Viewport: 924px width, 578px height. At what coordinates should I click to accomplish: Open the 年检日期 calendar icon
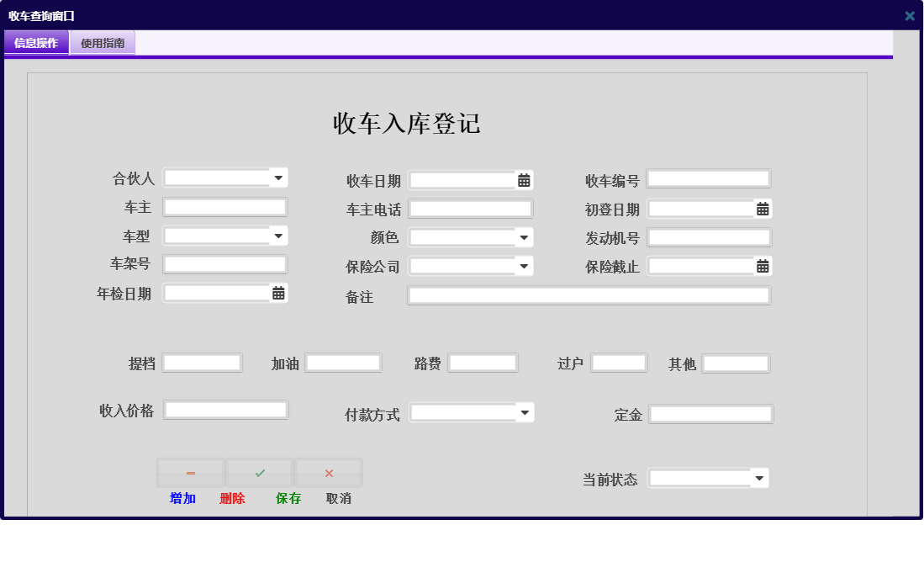click(278, 294)
